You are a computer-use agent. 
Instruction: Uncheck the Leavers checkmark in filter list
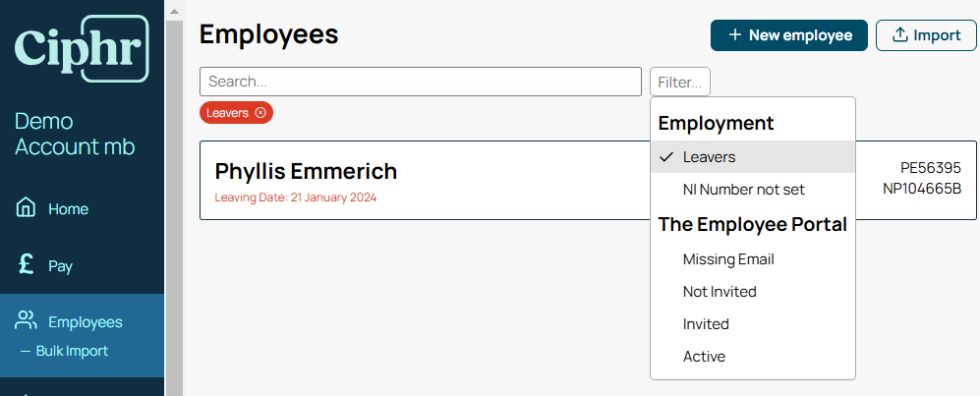pyautogui.click(x=666, y=157)
